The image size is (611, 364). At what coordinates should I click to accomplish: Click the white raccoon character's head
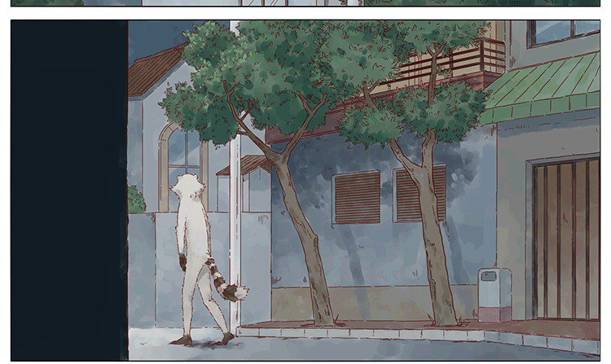pos(188,189)
